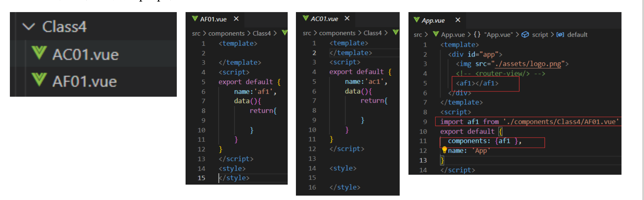Click 'Class4' breadcrumb in AC01.vue editor

point(373,33)
